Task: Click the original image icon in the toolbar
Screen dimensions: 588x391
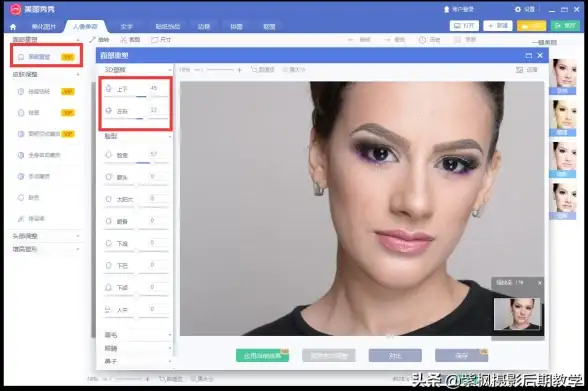Action: tap(458, 39)
